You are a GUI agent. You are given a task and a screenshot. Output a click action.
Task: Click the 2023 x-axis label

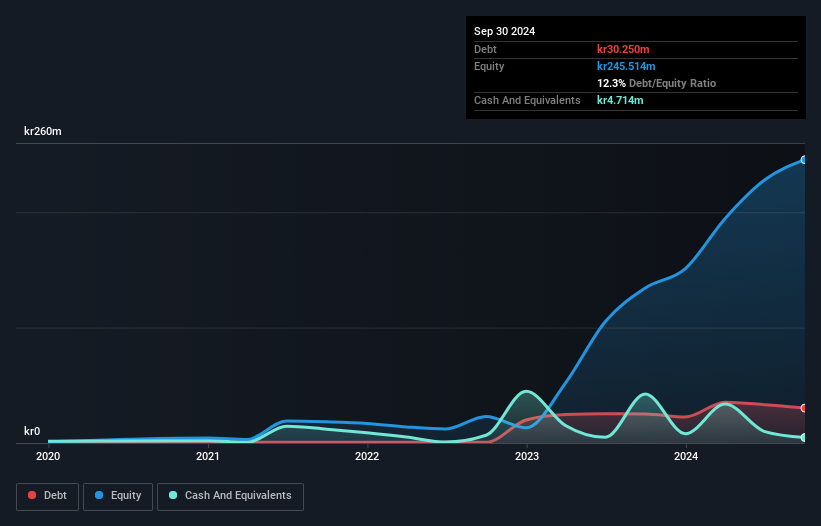tap(527, 456)
